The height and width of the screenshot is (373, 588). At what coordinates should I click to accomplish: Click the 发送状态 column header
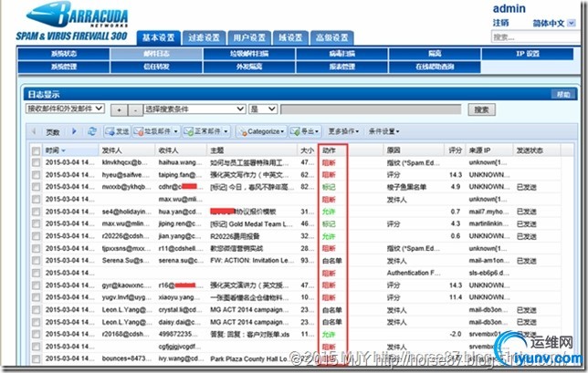point(537,150)
